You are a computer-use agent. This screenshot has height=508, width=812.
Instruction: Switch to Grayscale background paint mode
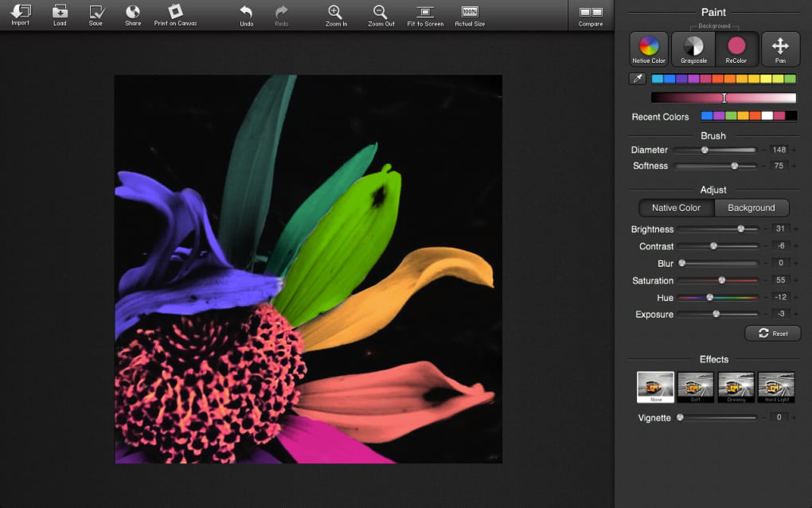point(693,49)
